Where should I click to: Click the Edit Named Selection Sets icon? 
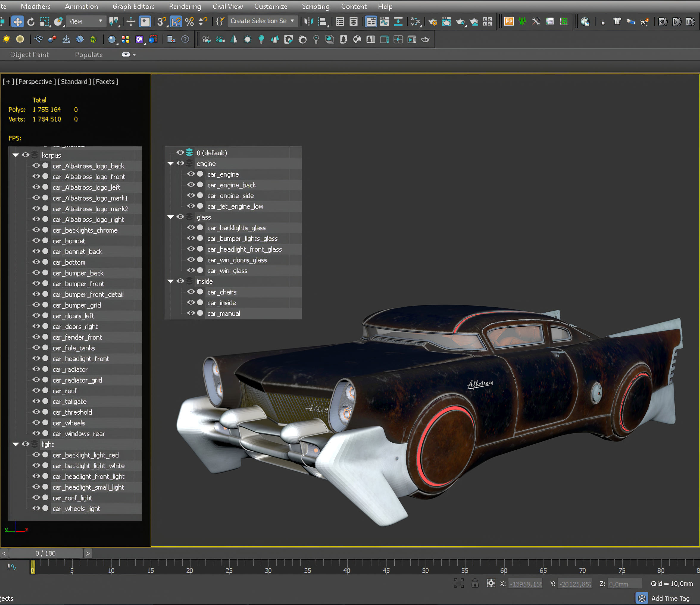[x=220, y=22]
